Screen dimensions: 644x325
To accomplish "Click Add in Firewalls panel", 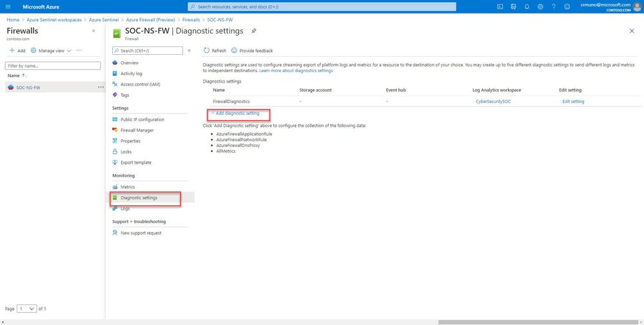I will tap(17, 50).
